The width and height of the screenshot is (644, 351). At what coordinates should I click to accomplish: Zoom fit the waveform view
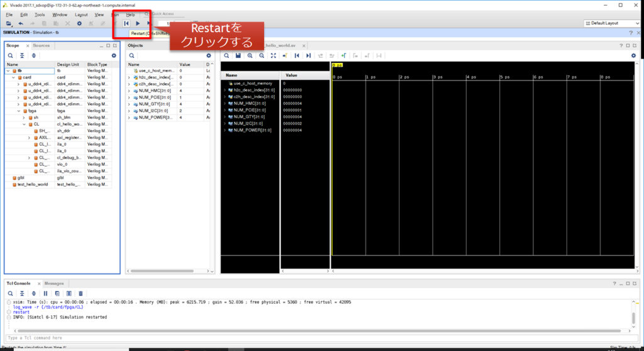click(273, 55)
